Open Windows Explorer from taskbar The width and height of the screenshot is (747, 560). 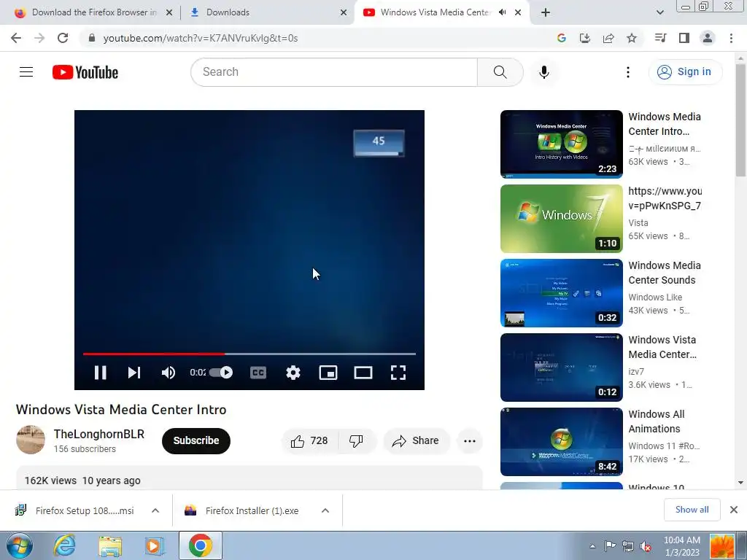pyautogui.click(x=110, y=545)
